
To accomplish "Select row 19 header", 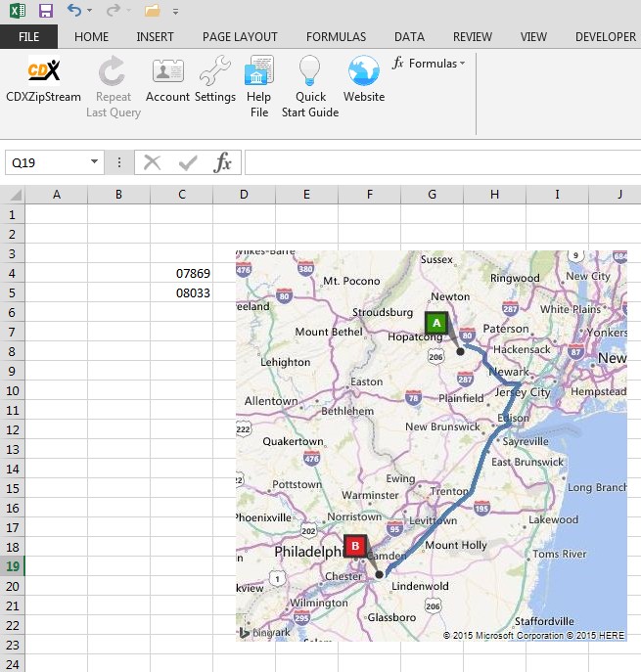I will pyautogui.click(x=12, y=566).
